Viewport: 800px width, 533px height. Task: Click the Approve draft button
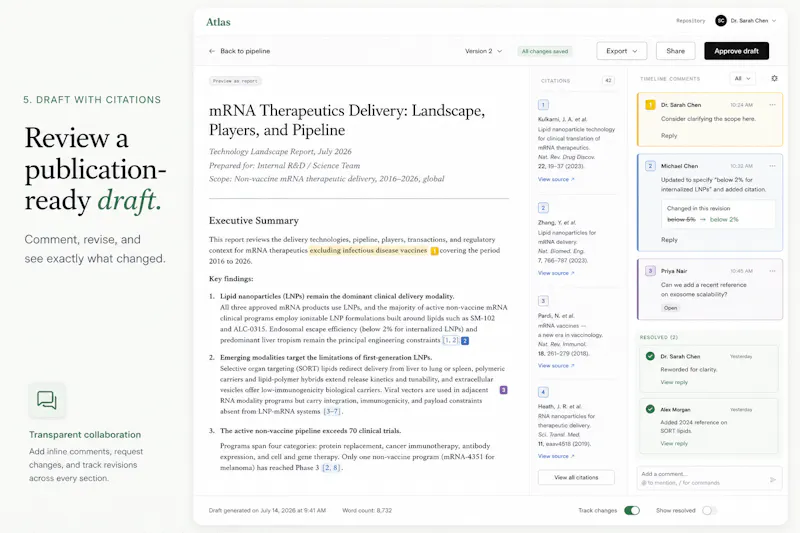tap(736, 51)
